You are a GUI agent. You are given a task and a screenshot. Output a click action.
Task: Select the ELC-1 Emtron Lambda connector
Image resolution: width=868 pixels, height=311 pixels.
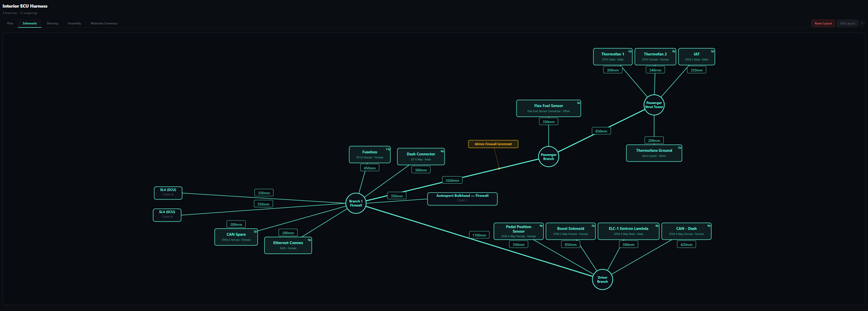[629, 231]
